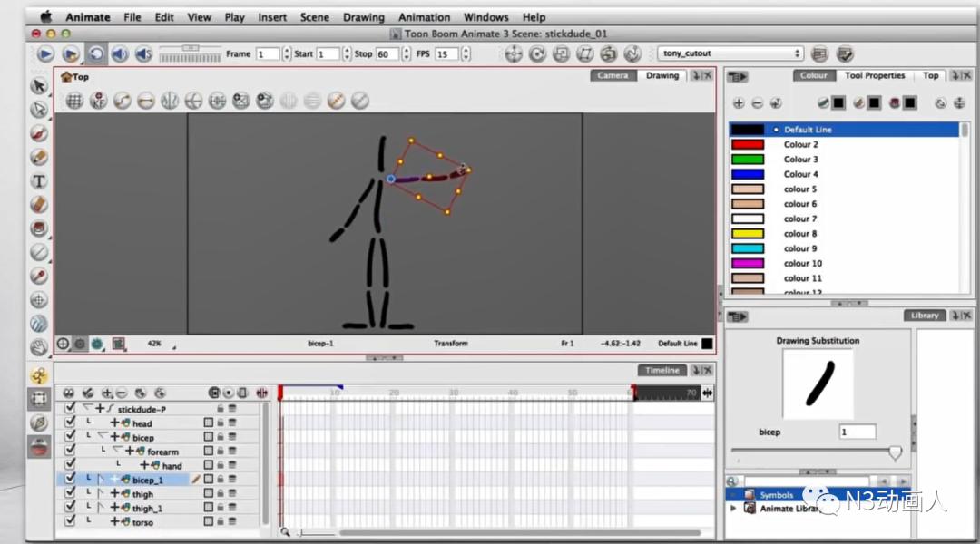Expand the thigh layer hierarchy

102,493
